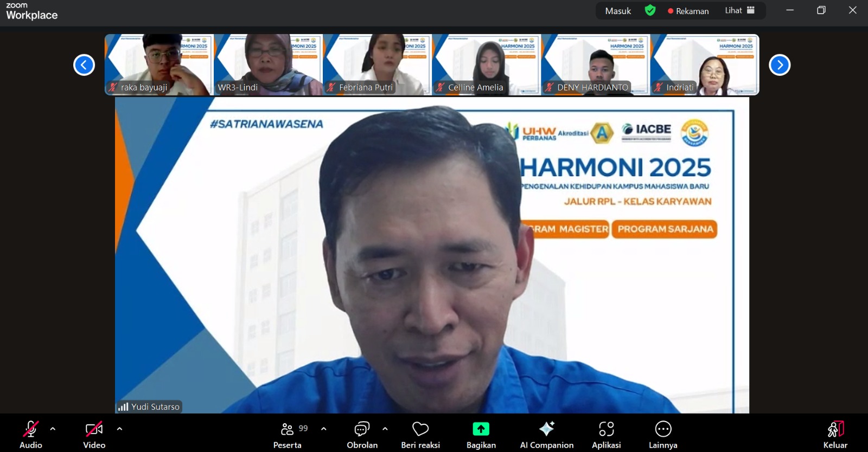Restore down the Zoom window
This screenshot has height=452, width=868.
tap(821, 10)
